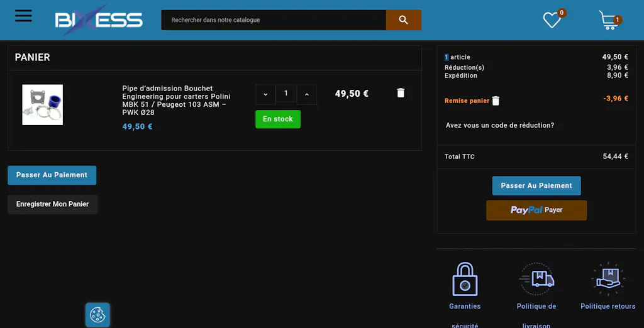Click inside the catalogue search field
Image resolution: width=644 pixels, height=328 pixels.
pos(274,20)
